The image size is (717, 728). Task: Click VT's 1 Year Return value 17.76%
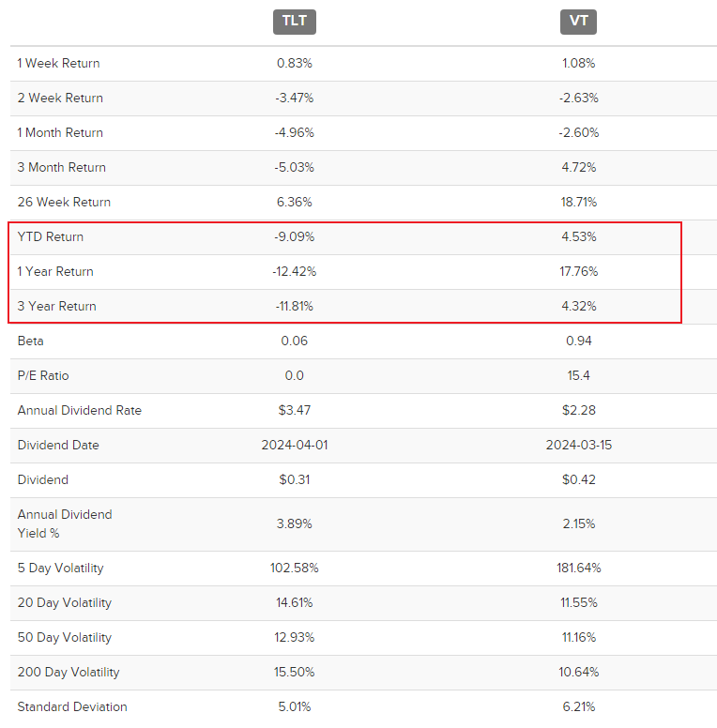[579, 272]
